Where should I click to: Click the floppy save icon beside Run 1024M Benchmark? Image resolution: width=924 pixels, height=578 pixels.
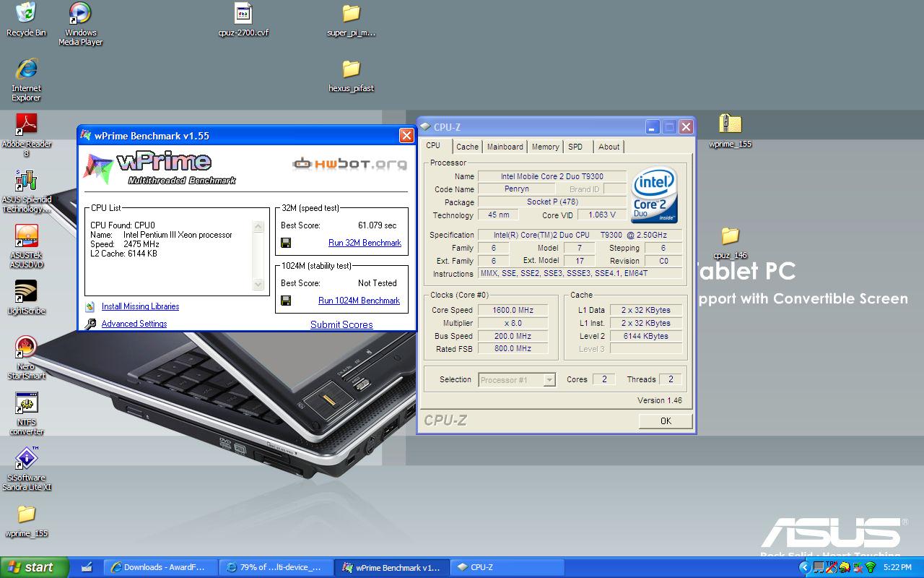click(x=286, y=301)
